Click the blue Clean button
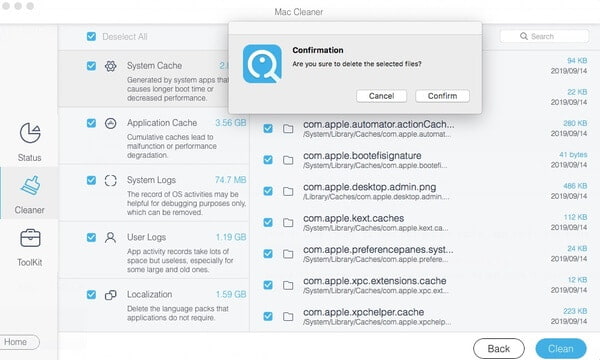 [561, 349]
